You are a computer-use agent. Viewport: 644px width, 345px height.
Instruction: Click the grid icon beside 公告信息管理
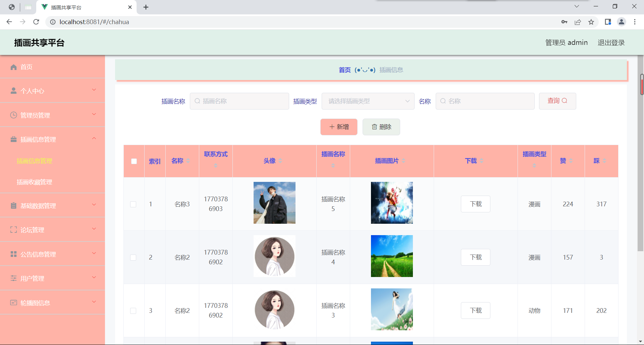point(13,254)
